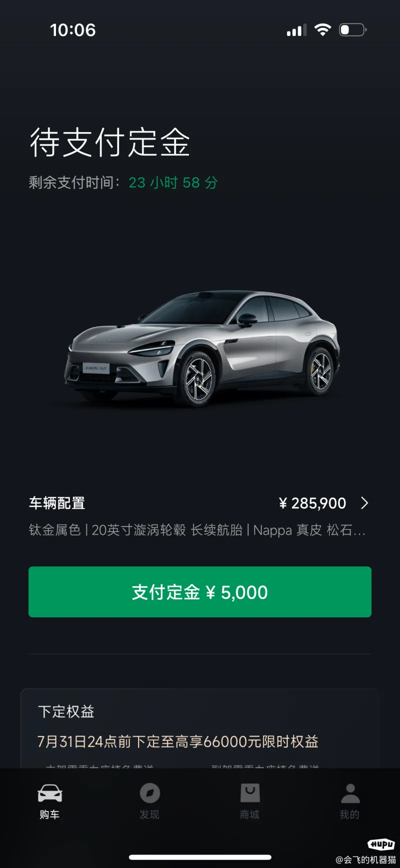Switch to the 发现 tab label
The height and width of the screenshot is (868, 400).
[149, 814]
